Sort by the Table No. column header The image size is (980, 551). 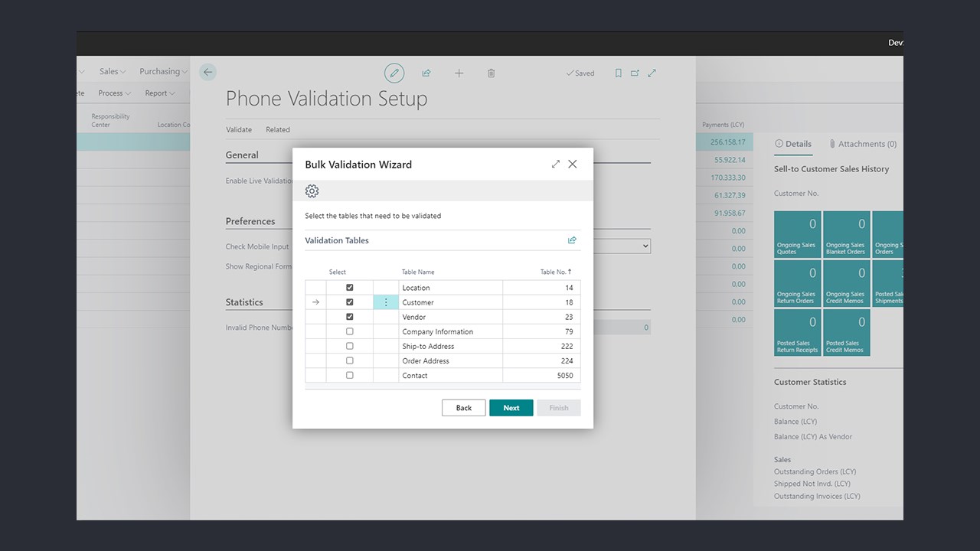[556, 272]
